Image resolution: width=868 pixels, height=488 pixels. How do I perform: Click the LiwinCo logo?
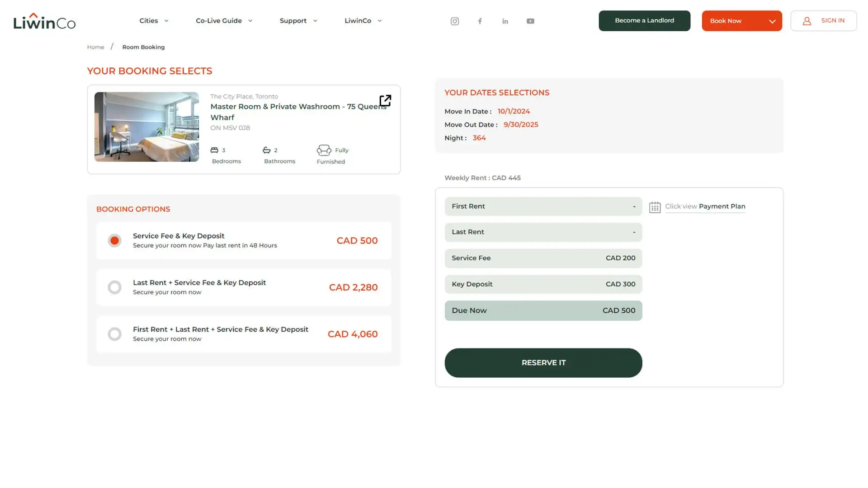coord(44,21)
